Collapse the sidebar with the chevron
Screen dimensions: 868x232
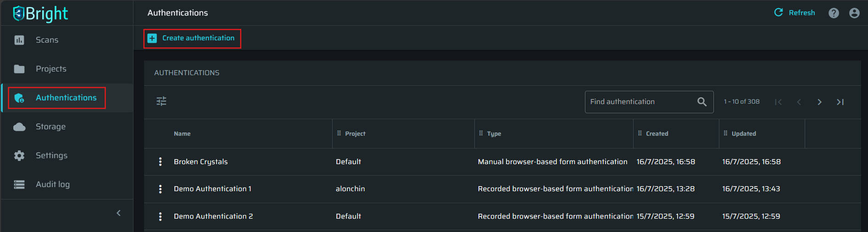(119, 213)
